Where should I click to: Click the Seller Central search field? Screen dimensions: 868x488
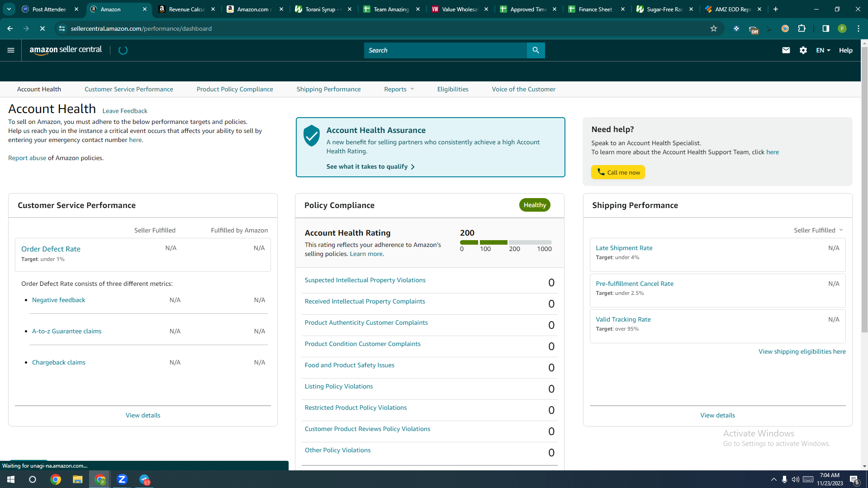(x=446, y=50)
